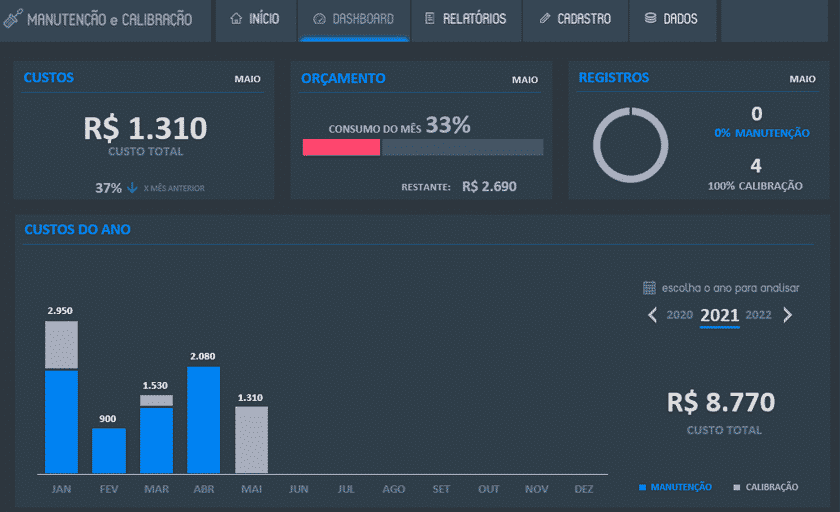Click the JUN axis label
Viewport: 840px width, 512px height.
click(298, 489)
